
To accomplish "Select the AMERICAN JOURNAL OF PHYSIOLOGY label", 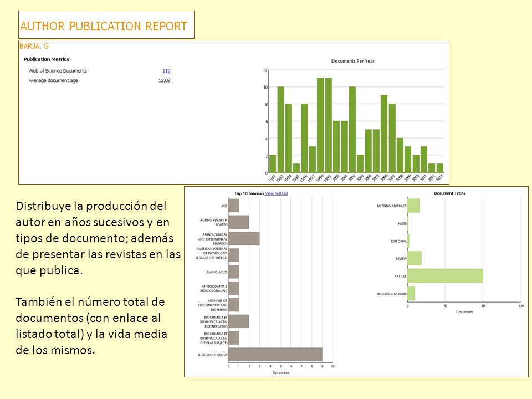I will [211, 253].
